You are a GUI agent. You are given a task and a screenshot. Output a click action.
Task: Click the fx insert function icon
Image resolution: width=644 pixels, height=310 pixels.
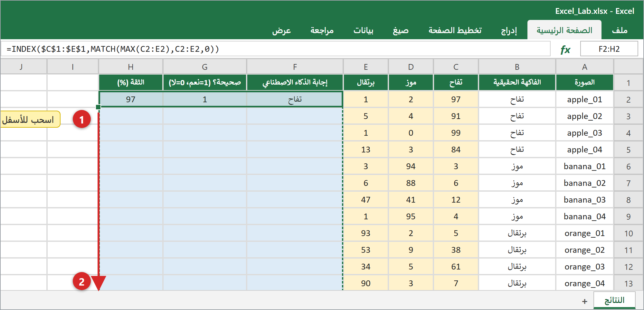tap(565, 49)
